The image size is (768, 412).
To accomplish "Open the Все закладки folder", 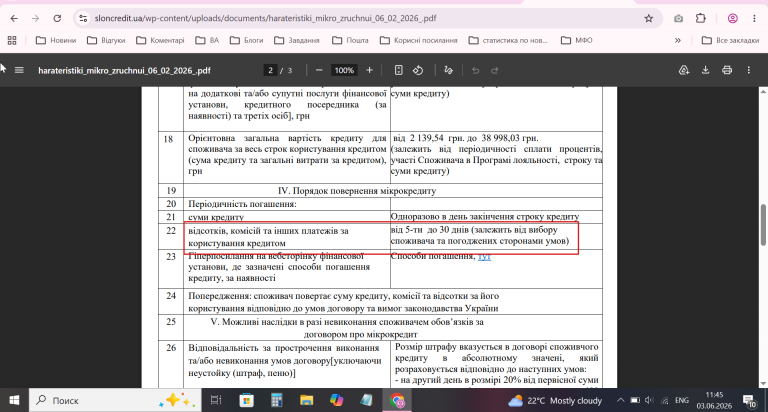I will click(730, 40).
